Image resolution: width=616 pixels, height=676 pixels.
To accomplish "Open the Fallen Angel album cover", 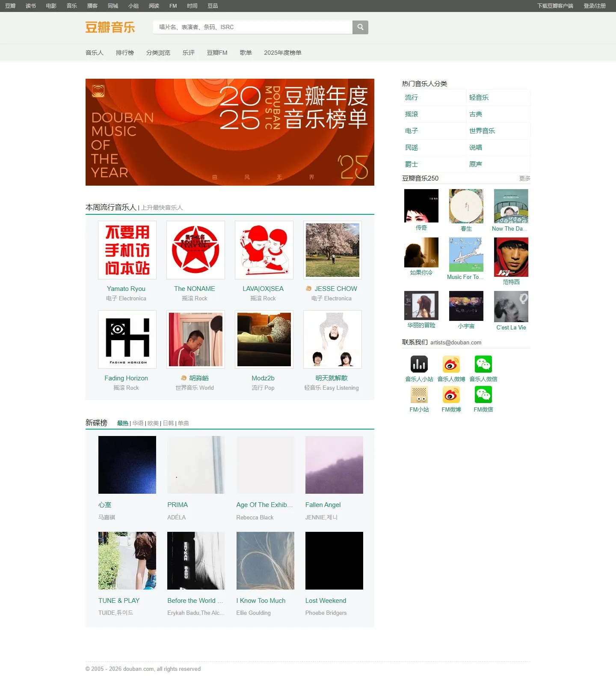I will pyautogui.click(x=334, y=465).
